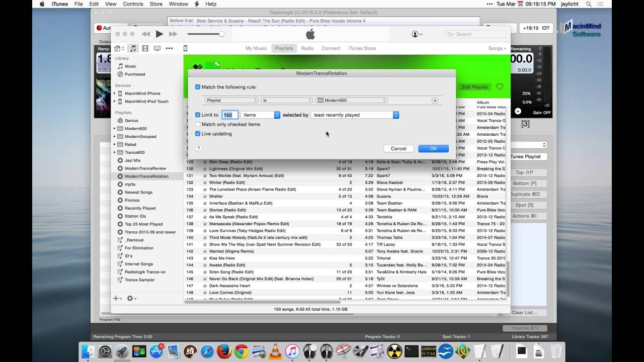Open the Controls menu in menu bar
The height and width of the screenshot is (362, 644).
pos(133,4)
